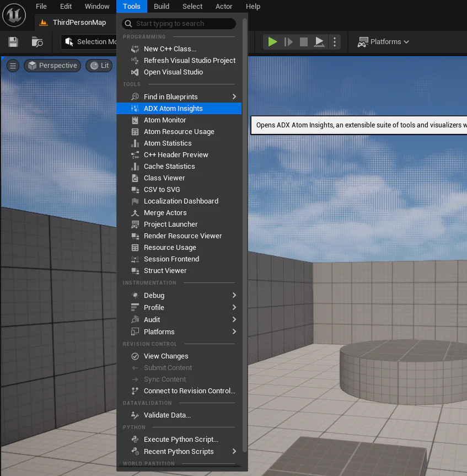Change the Lit view mode

click(x=99, y=66)
